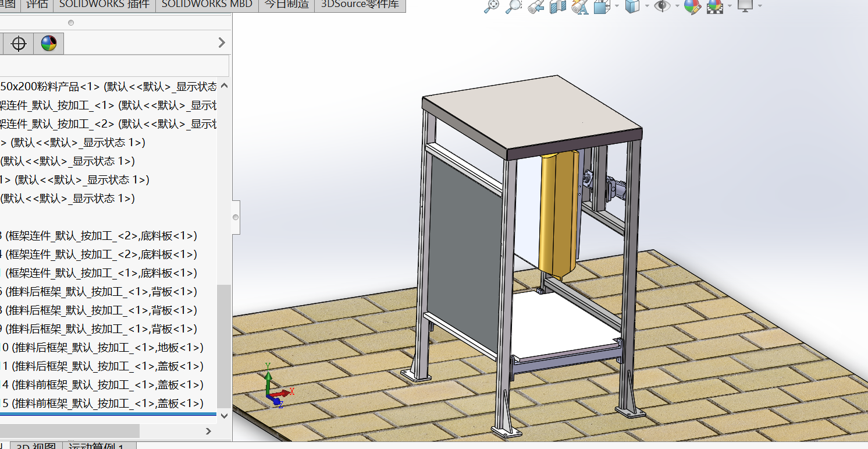The height and width of the screenshot is (449, 868).
Task: Select mate 1 (推料后框架_默认_按加工_<1>,盖板<1>)
Action: coord(102,366)
